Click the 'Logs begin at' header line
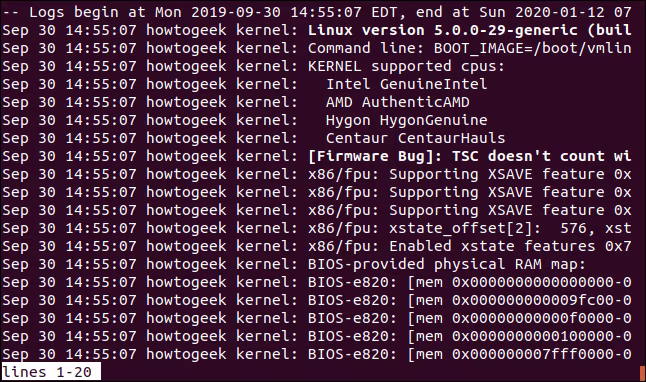 tap(316, 12)
